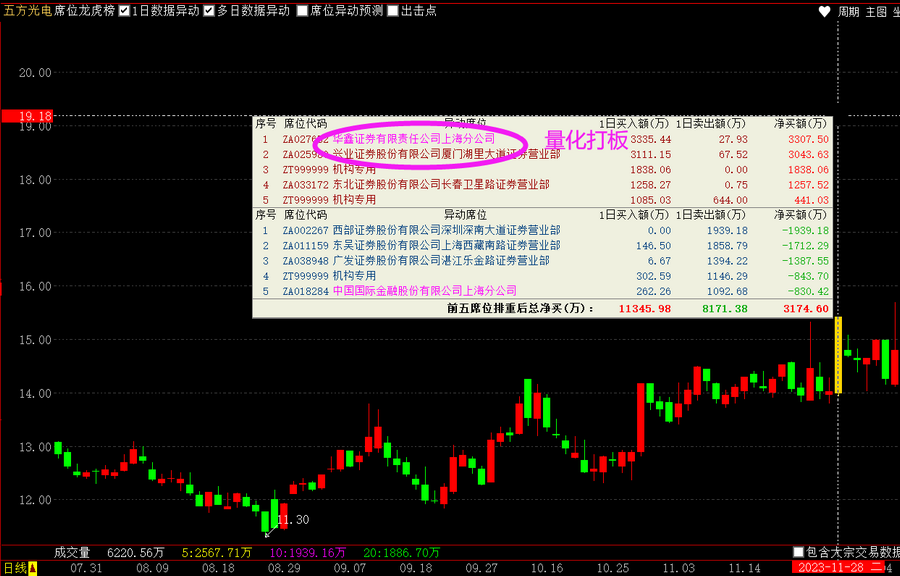Click sell amount 644.00

pos(730,200)
